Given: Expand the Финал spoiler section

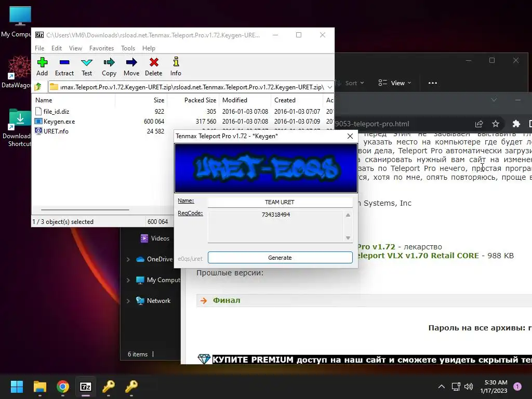Looking at the screenshot, I should point(227,300).
